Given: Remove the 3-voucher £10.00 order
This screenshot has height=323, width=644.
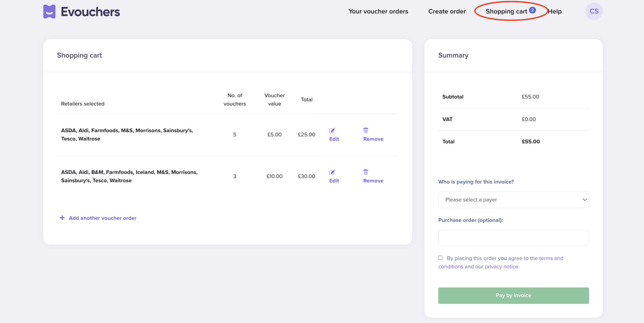Looking at the screenshot, I should [373, 181].
